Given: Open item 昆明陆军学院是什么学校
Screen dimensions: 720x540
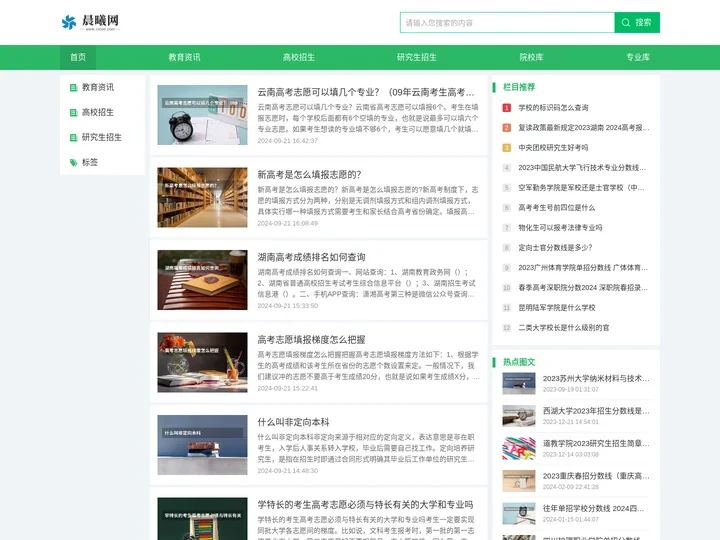Looking at the screenshot, I should [x=557, y=308].
